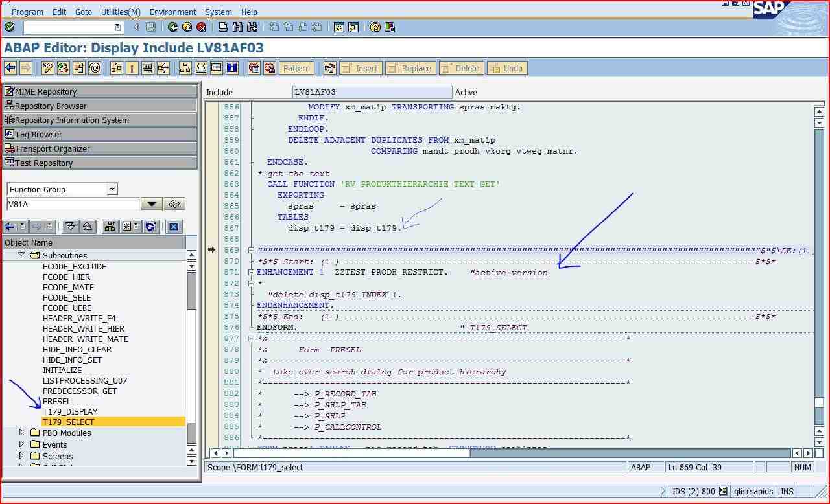Expand the Screens folder
Screen dimensions: 830x504
[21, 455]
